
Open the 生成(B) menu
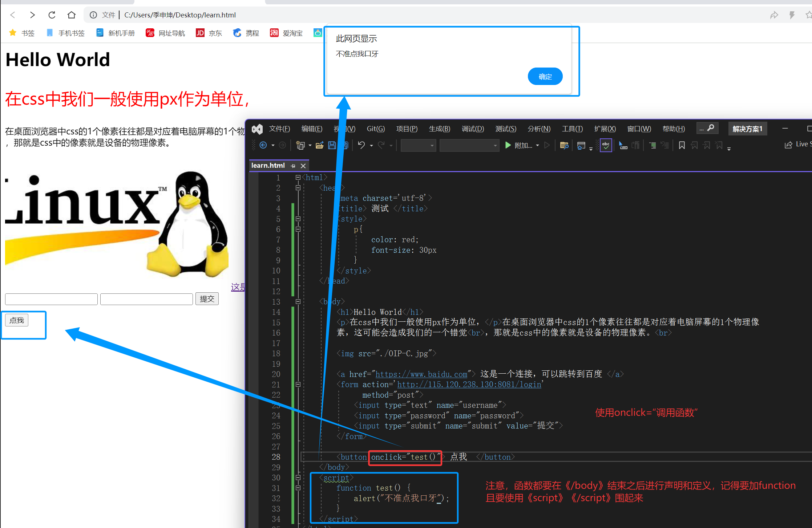coord(440,129)
